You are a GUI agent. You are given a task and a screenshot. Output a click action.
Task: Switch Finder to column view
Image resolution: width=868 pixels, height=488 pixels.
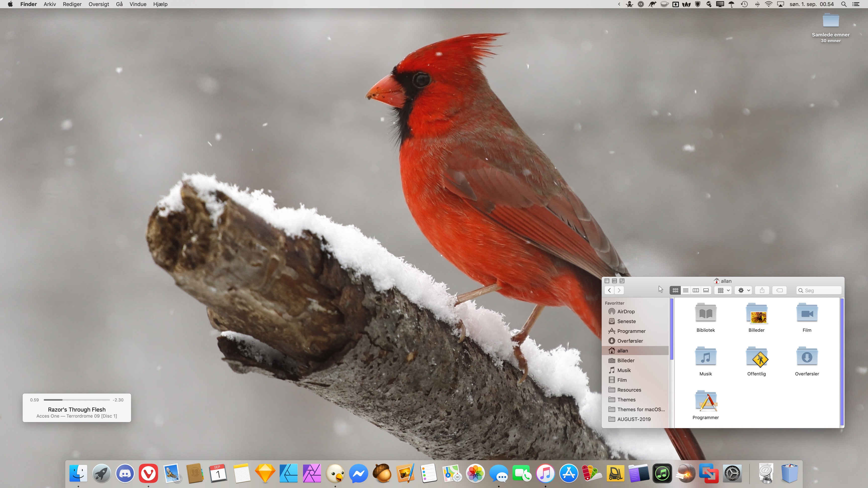695,290
